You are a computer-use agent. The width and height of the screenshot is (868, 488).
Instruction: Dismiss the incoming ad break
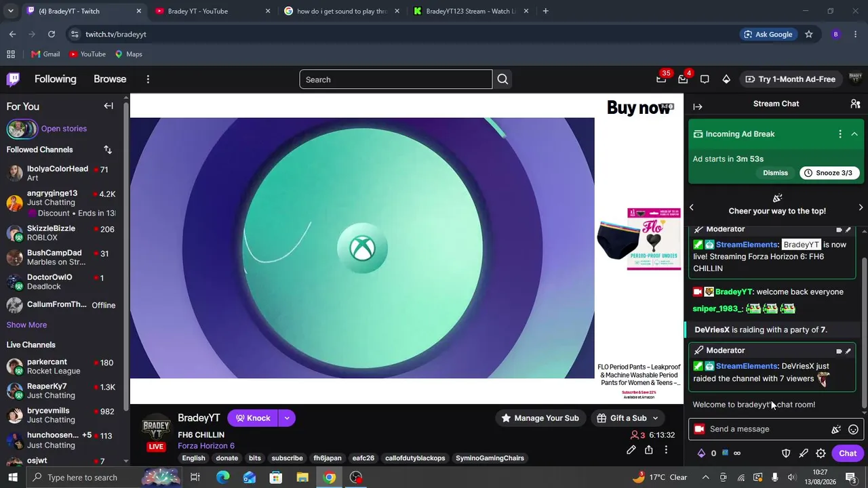coord(775,173)
